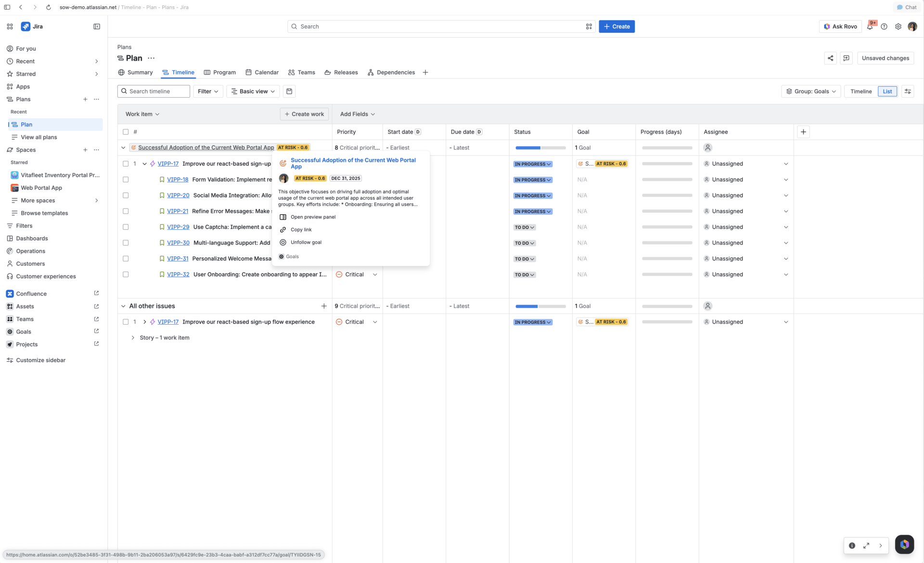Viewport: 924px width, 563px height.
Task: Add a new column with plus icon
Action: click(803, 132)
